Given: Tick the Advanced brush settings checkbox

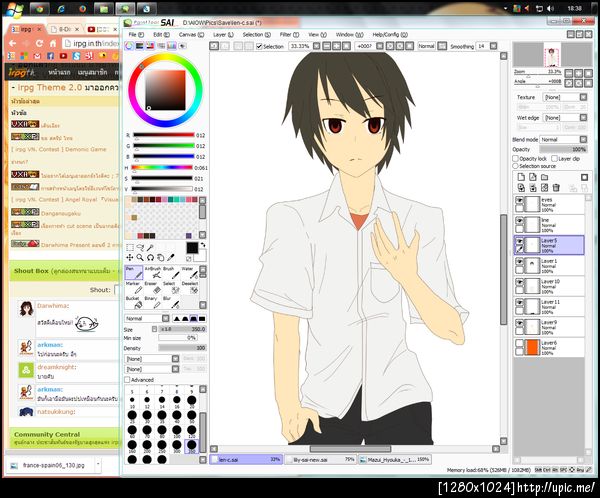Looking at the screenshot, I should (127, 380).
